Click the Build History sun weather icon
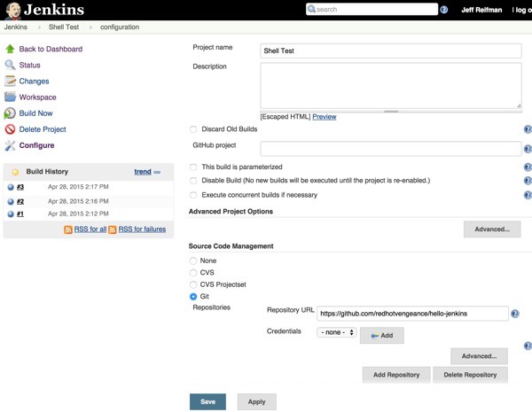 pos(15,172)
